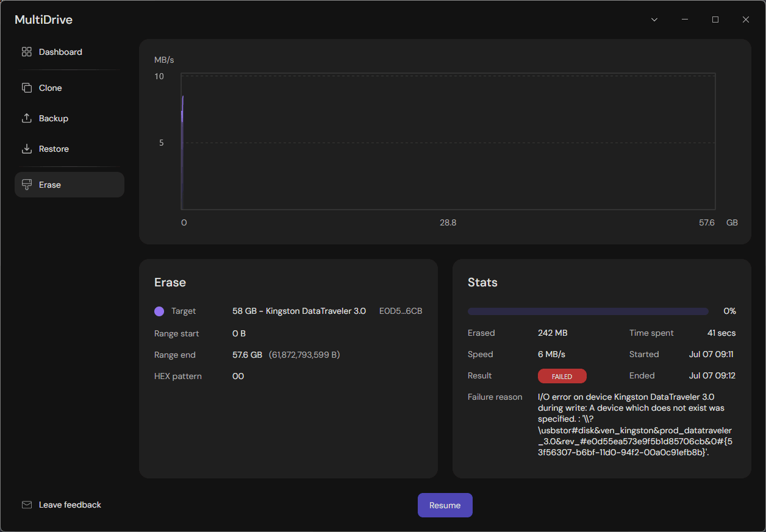Click the red FAILED result badge
The image size is (766, 532).
pos(562,376)
